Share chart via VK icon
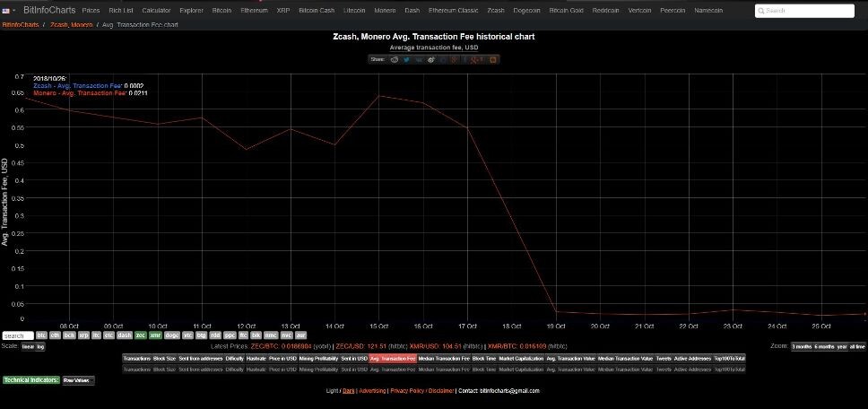This screenshot has width=868, height=409. [419, 60]
